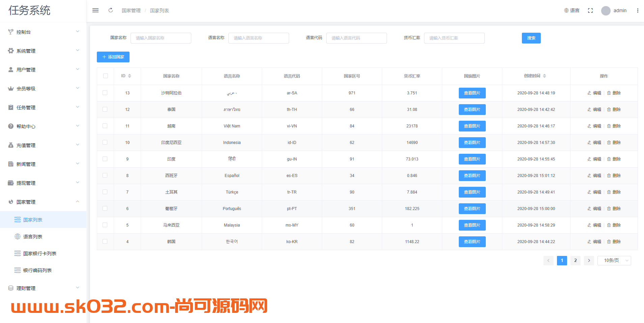Click the 新闻管理 news icon
The width and height of the screenshot is (644, 323).
[11, 164]
